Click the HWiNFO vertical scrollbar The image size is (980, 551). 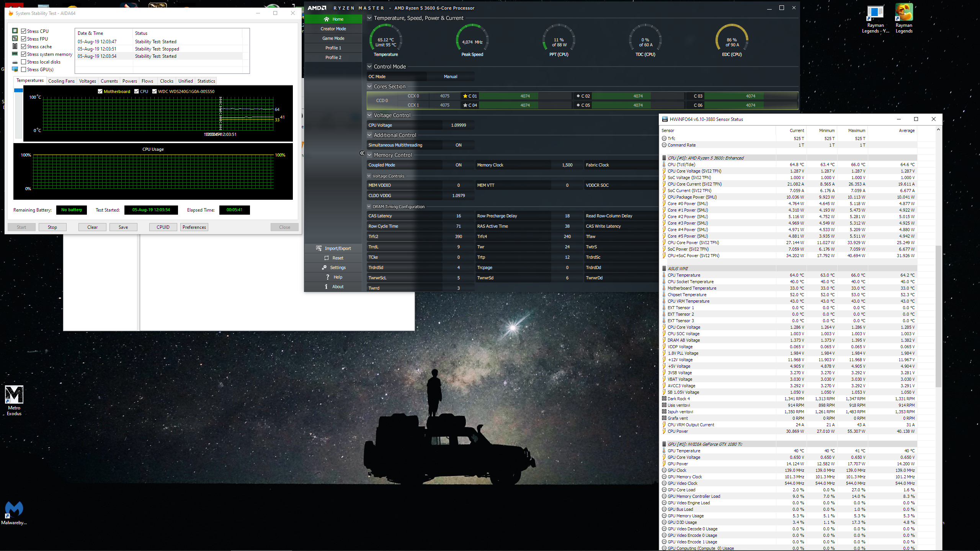pos(938,316)
